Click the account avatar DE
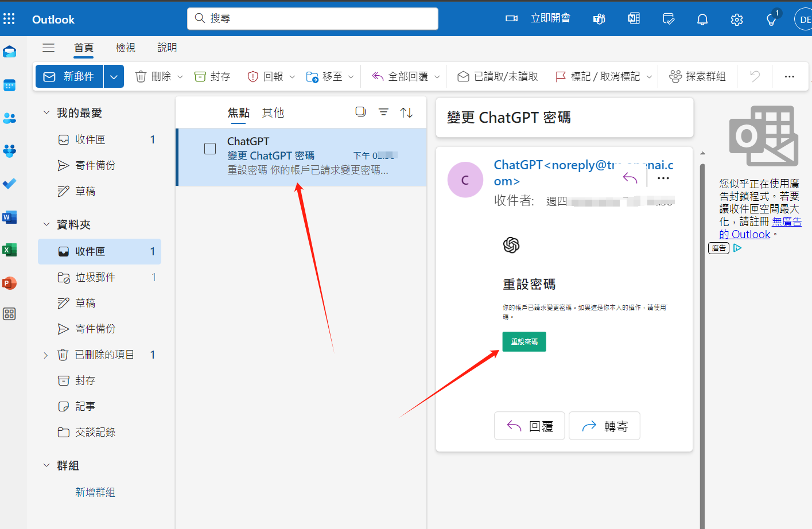Viewport: 812px width, 529px height. coord(803,20)
